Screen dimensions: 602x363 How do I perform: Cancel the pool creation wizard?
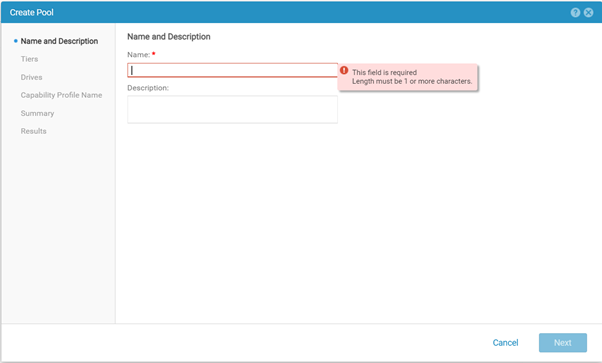coord(505,343)
